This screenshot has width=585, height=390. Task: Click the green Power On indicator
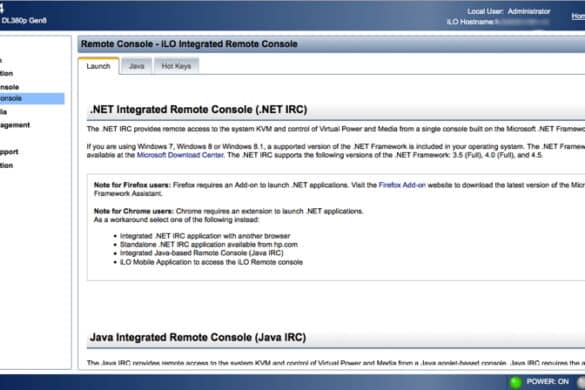coord(516,382)
